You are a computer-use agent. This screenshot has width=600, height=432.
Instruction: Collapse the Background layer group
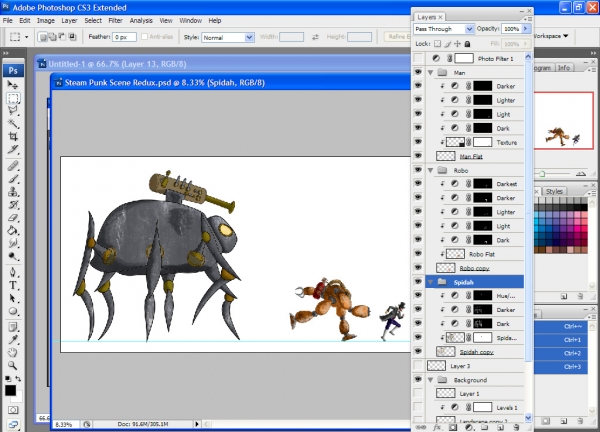[430, 380]
